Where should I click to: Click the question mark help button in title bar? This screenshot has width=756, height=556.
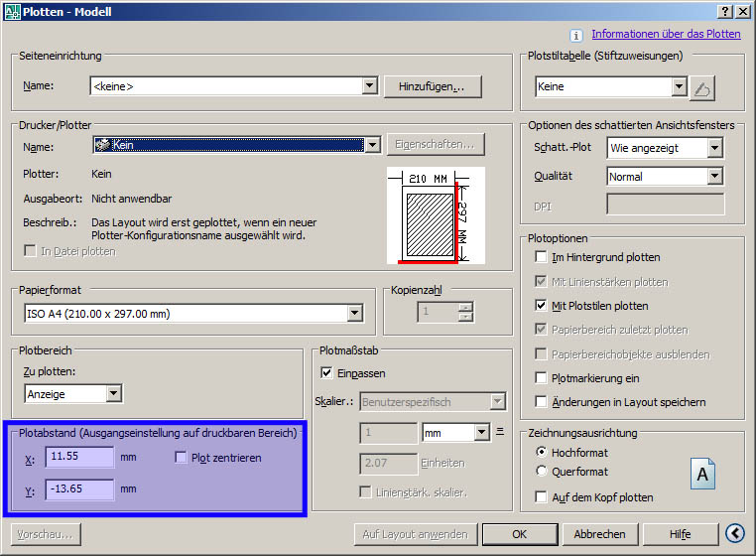[x=725, y=12]
